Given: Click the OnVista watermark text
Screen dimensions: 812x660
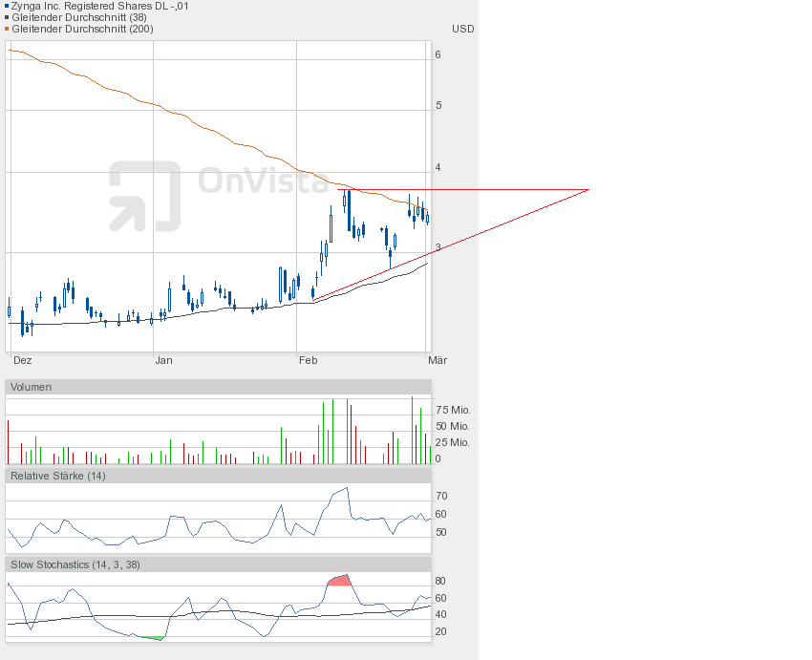Looking at the screenshot, I should 250,181.
